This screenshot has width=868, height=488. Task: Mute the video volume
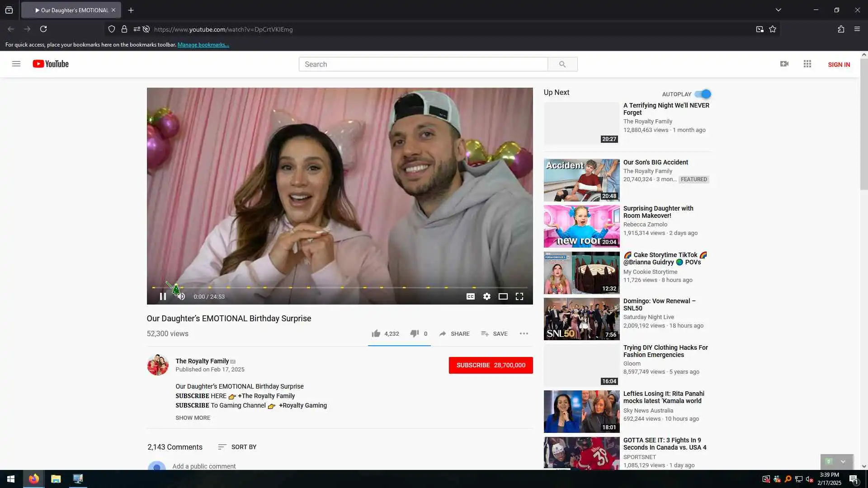click(x=182, y=296)
